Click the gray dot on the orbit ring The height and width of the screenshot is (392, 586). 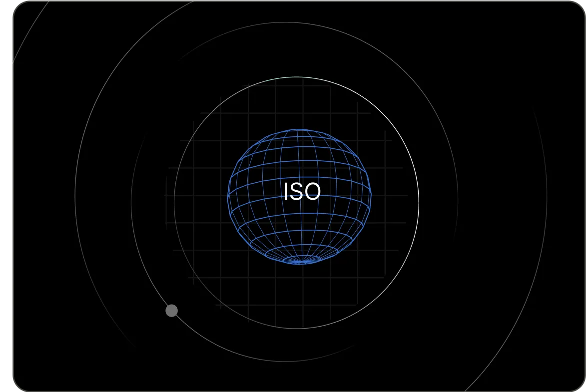171,311
